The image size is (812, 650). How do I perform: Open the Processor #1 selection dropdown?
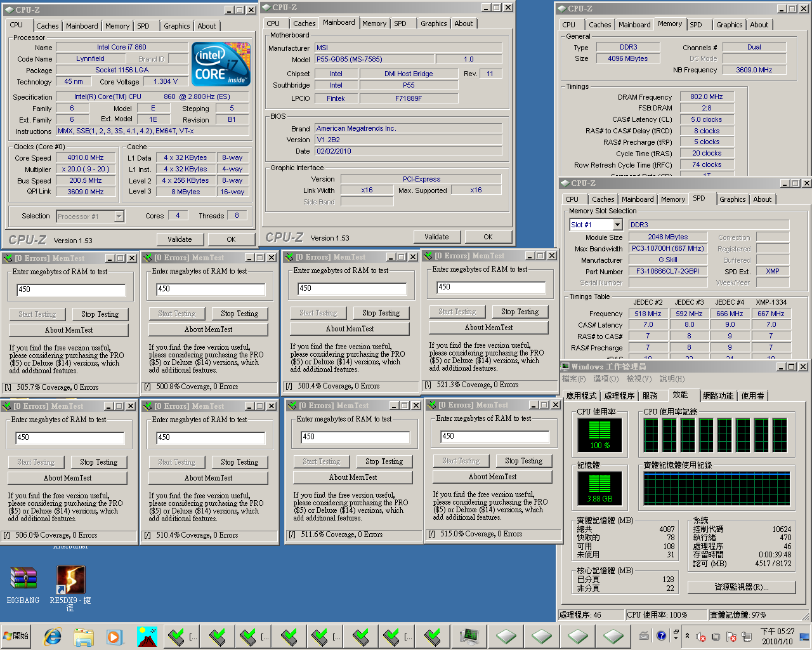point(119,216)
